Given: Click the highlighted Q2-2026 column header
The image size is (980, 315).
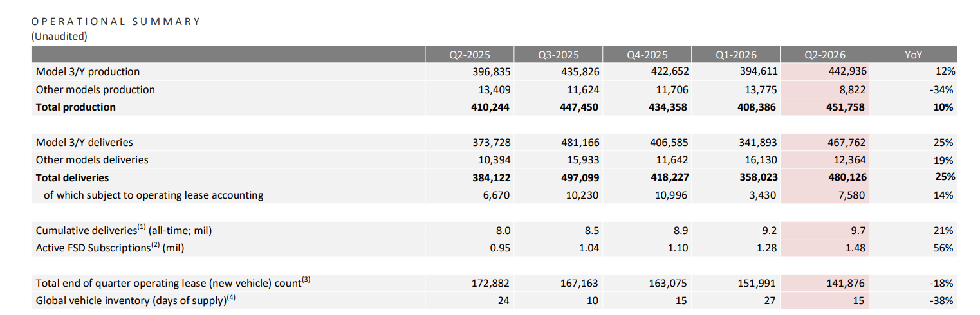Looking at the screenshot, I should coord(824,55).
